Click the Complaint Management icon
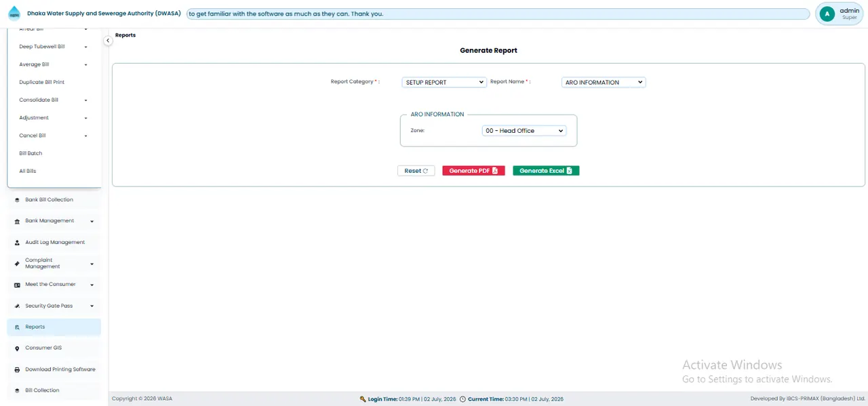Viewport: 868px width, 406px height. pos(17,263)
